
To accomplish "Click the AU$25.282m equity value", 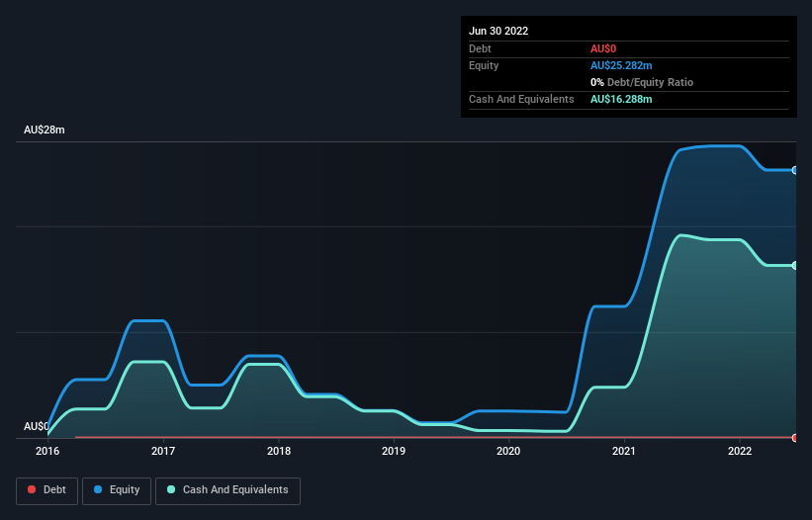I will pos(621,65).
